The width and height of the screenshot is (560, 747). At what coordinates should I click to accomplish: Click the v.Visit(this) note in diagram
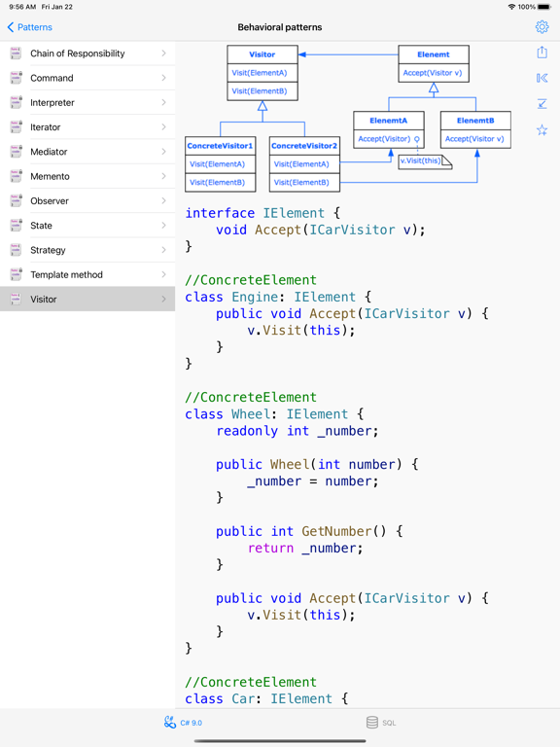click(425, 161)
